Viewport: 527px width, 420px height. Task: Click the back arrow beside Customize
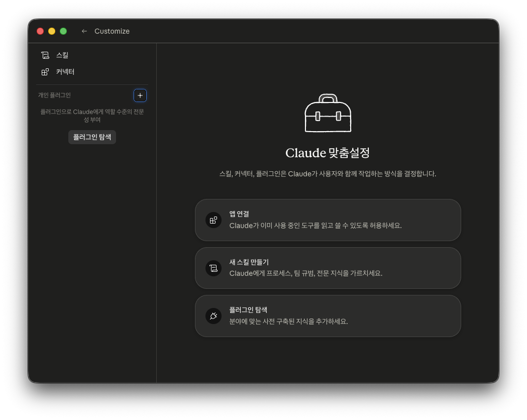(x=84, y=31)
